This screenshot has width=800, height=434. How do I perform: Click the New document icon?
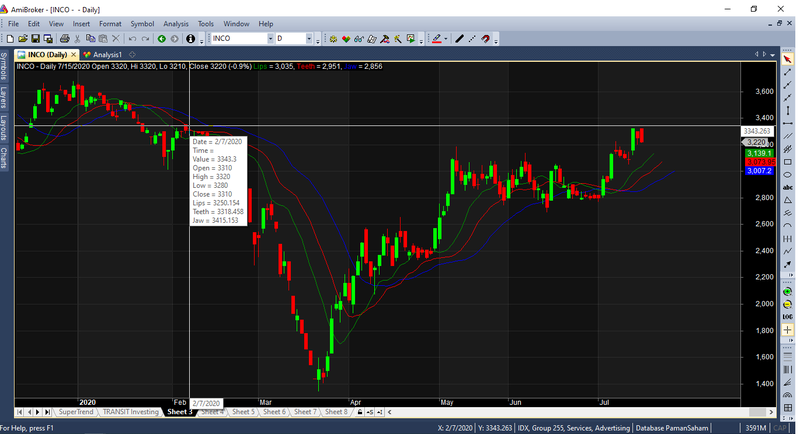tap(10, 39)
